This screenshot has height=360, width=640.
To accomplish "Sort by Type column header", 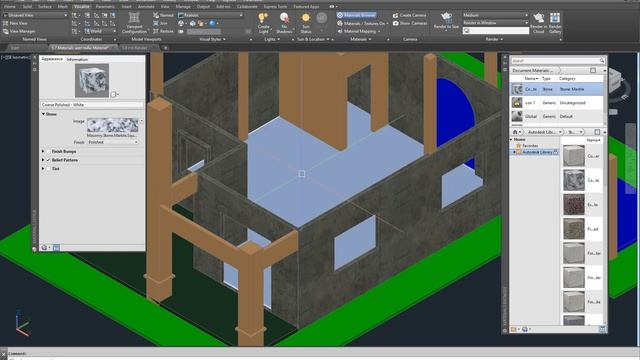I will pos(546,78).
